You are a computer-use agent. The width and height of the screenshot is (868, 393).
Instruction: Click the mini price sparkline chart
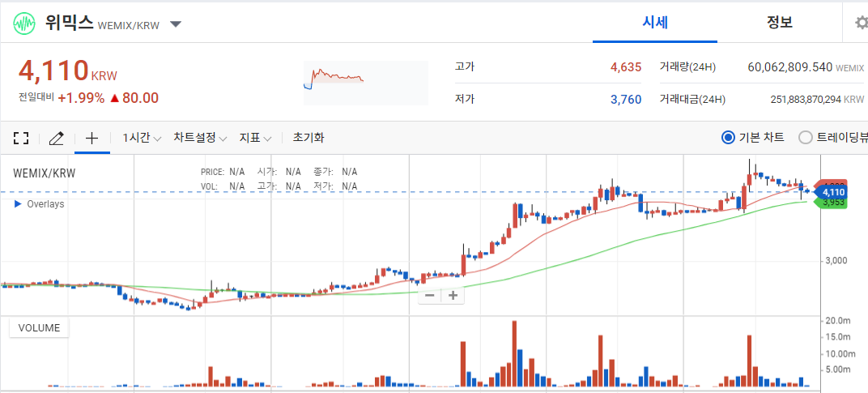tap(366, 83)
